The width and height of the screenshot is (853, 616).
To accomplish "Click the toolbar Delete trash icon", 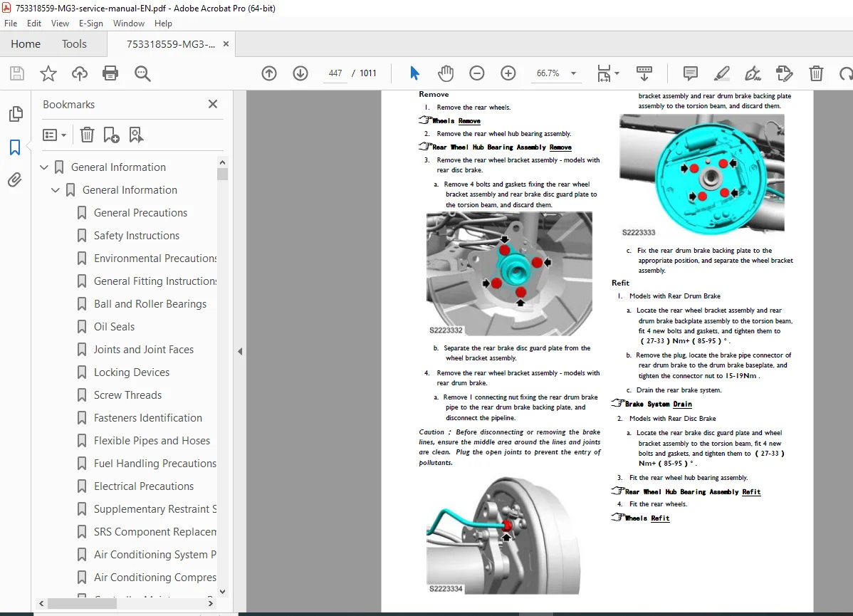I will pyautogui.click(x=816, y=73).
